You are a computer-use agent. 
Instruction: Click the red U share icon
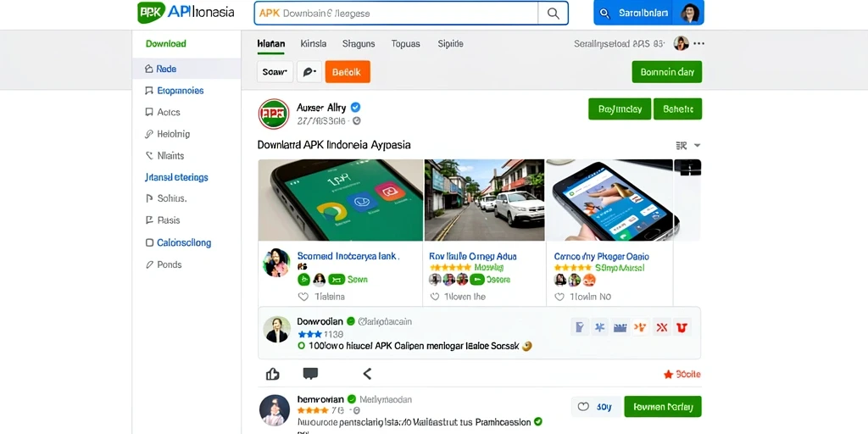coord(682,327)
